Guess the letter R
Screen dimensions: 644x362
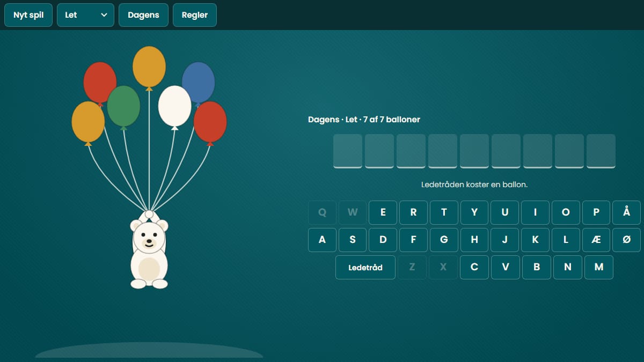click(x=413, y=212)
